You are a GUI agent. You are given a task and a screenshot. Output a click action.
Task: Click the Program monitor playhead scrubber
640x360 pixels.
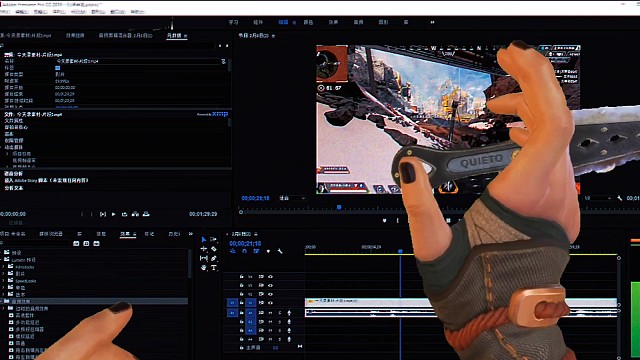pyautogui.click(x=339, y=207)
